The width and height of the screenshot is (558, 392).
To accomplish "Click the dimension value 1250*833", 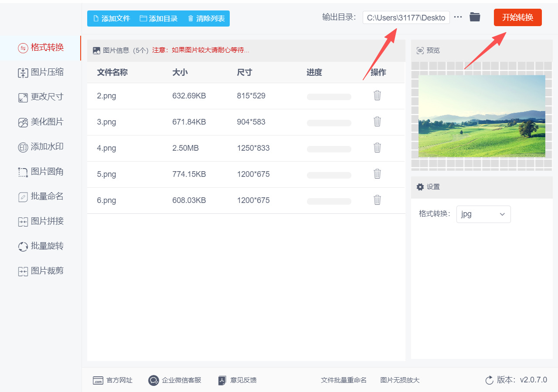I will coord(253,148).
